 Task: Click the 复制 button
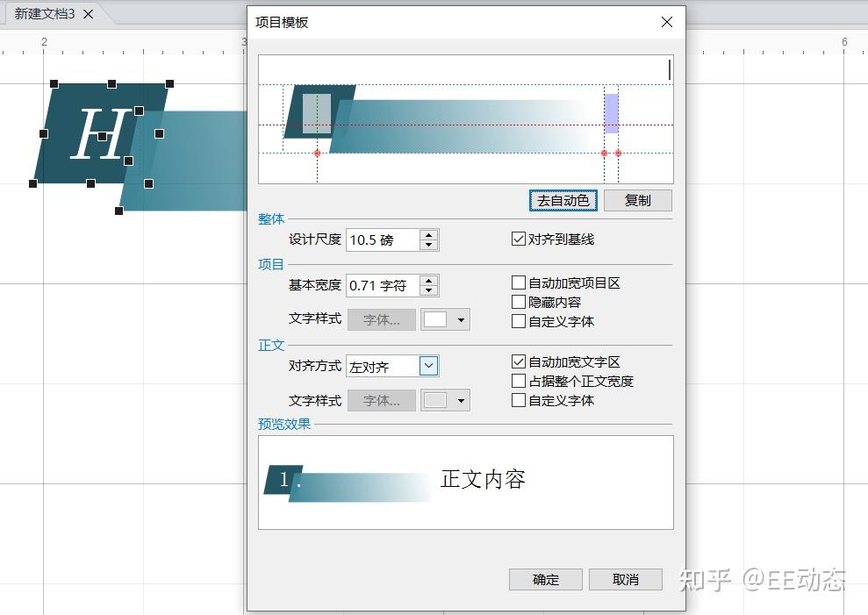point(638,200)
